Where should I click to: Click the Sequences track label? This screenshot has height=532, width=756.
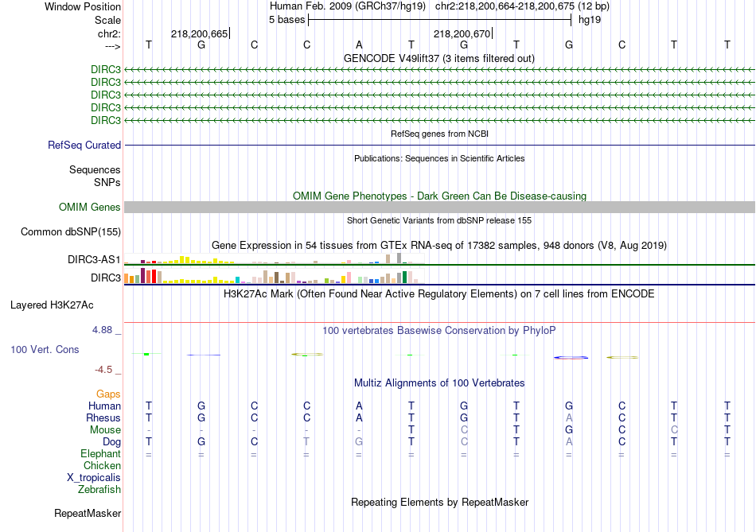[x=95, y=169]
